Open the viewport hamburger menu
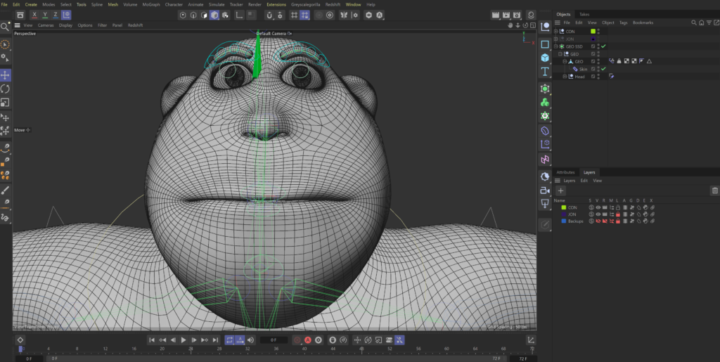The image size is (720, 362). [x=17, y=25]
